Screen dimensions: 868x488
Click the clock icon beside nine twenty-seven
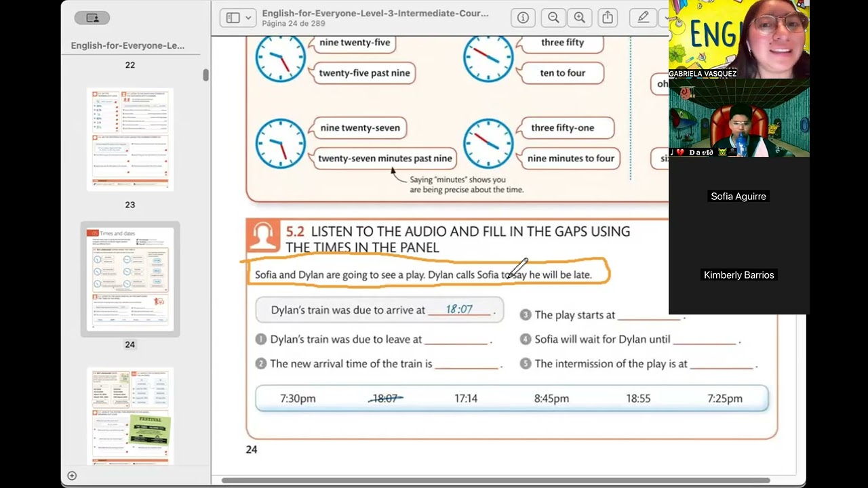280,143
